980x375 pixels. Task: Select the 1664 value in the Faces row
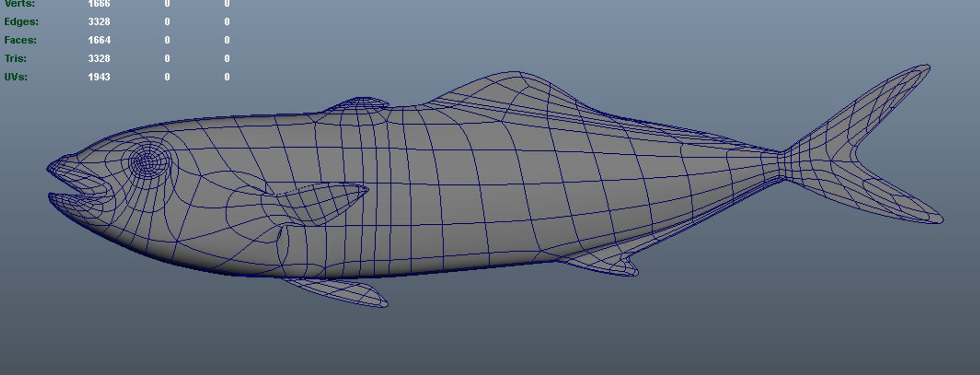[x=99, y=40]
